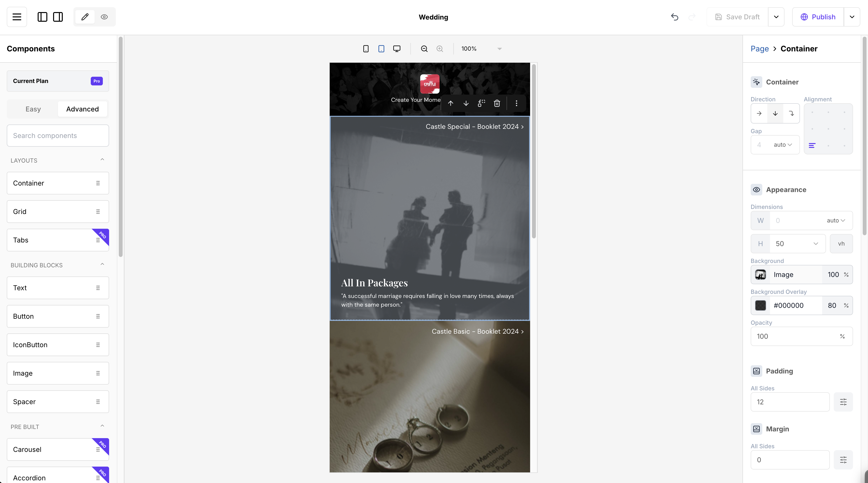Edit background opacity 100 percent
This screenshot has width=868, height=483.
click(833, 275)
